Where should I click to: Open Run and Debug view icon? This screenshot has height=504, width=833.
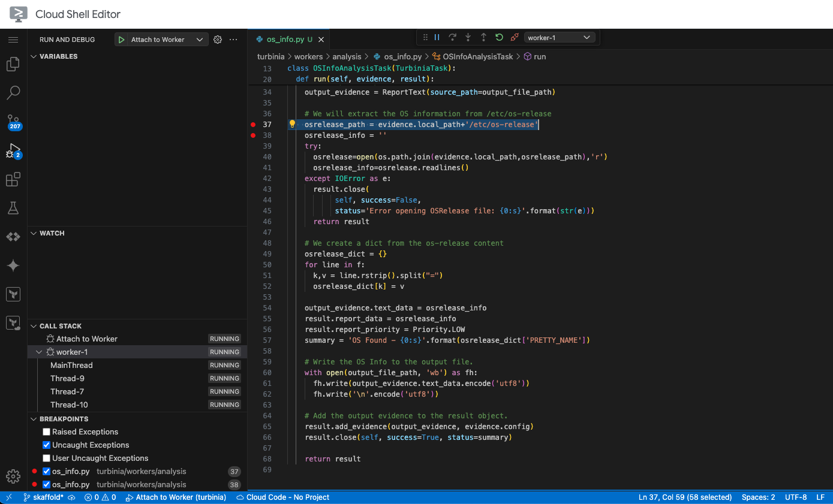(x=13, y=150)
